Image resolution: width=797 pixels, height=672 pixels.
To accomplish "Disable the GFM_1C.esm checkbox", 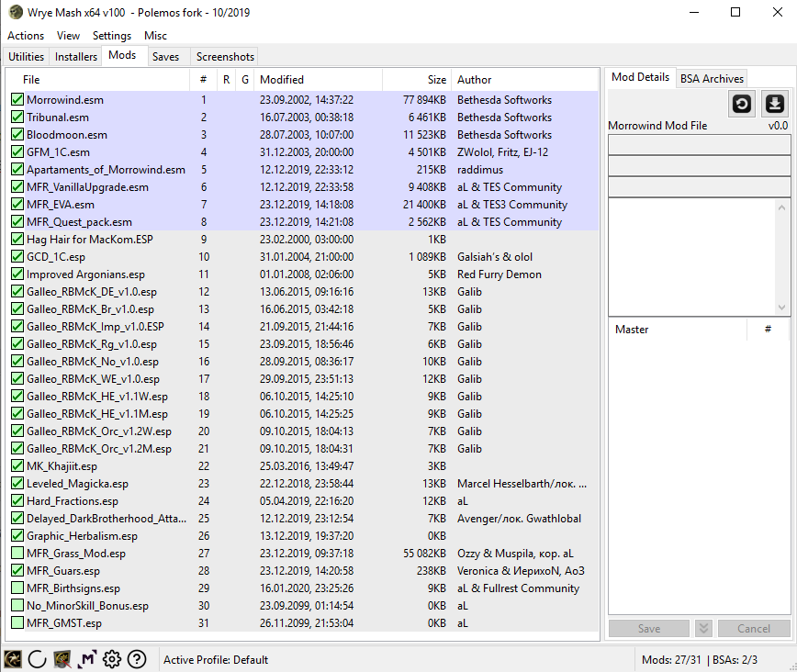I will click(17, 152).
